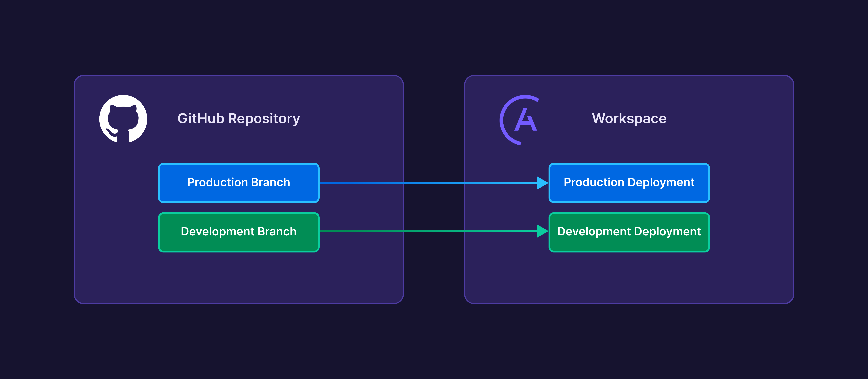This screenshot has width=868, height=379.
Task: Click the green arrow connecting development items
Action: tap(431, 232)
